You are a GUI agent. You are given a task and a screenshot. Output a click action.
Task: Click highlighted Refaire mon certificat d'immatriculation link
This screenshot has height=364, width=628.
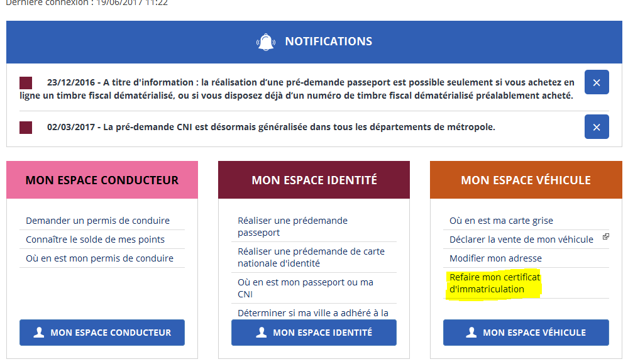point(494,283)
